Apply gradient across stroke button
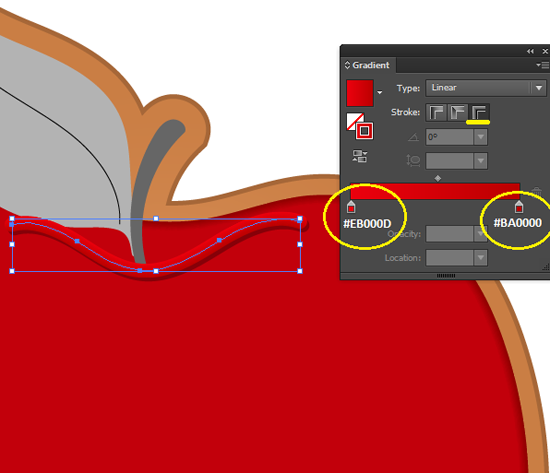This screenshot has height=473, width=550. pyautogui.click(x=479, y=113)
